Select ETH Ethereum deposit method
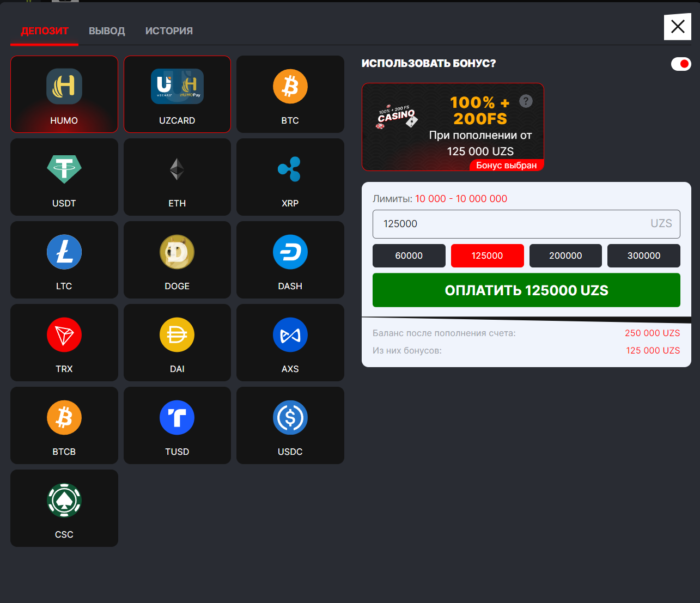700x603 pixels. point(177,177)
